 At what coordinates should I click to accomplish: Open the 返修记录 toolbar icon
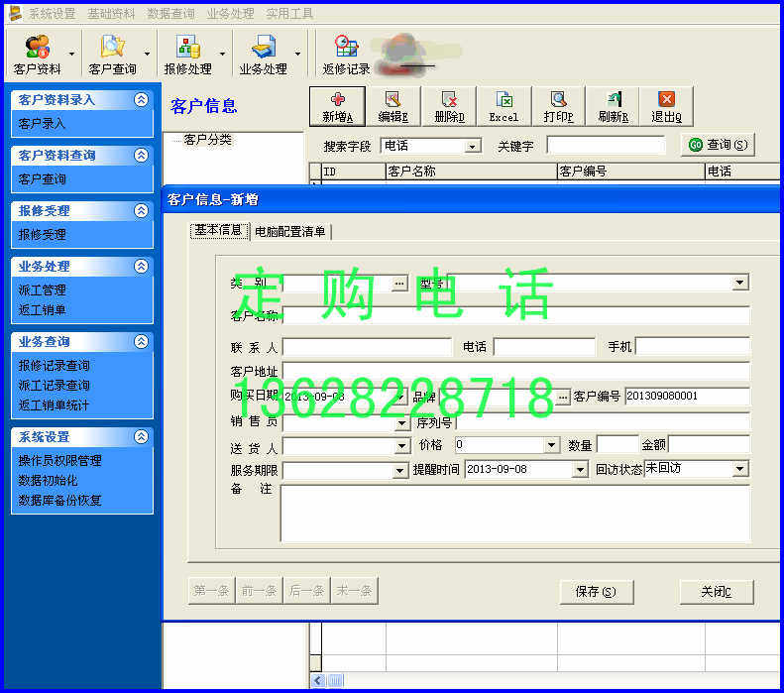[x=346, y=54]
